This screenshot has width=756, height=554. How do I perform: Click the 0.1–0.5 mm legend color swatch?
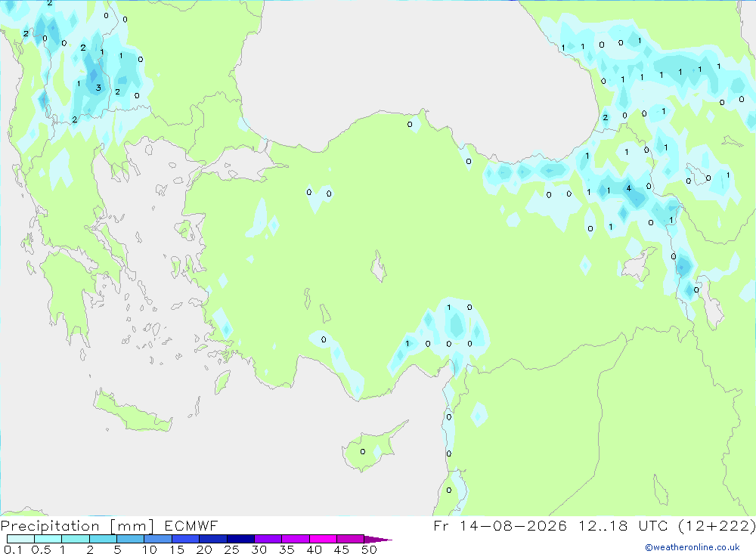coord(20,539)
